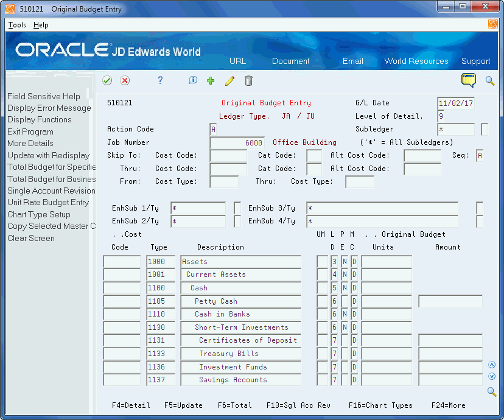Click Office Building job label

(x=304, y=142)
